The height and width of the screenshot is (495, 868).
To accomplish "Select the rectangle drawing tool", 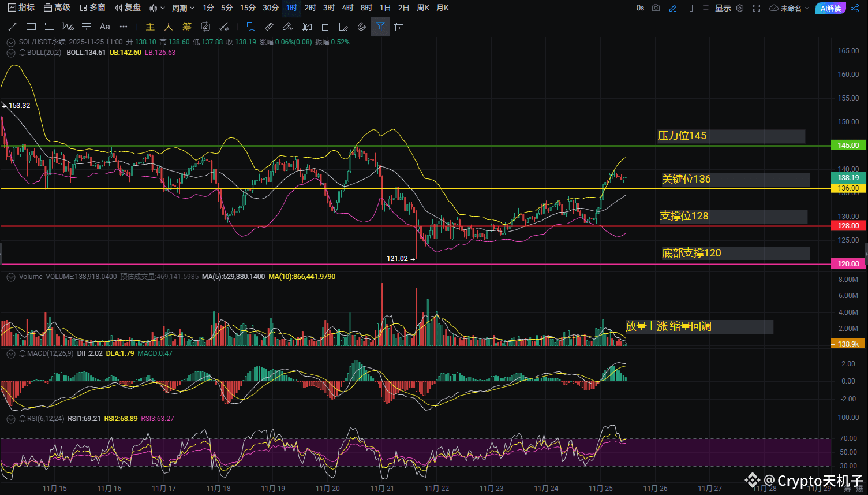I will tap(31, 27).
